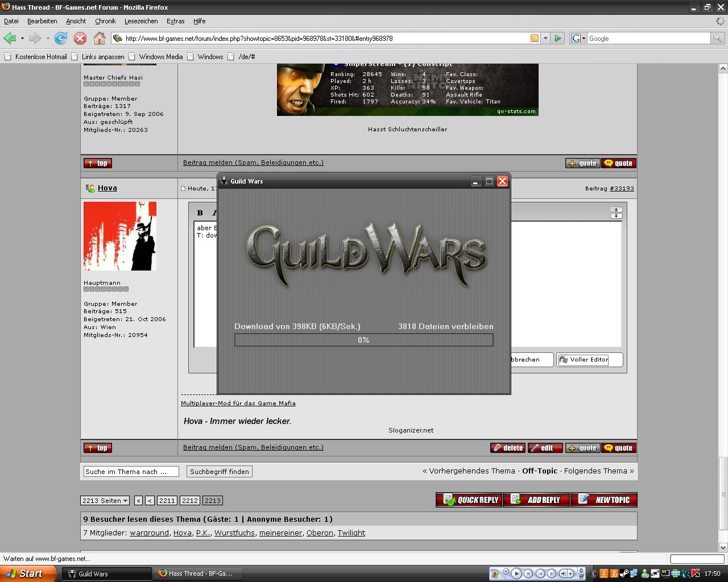Click the Start button on taskbar
728x582 pixels.
tap(28, 573)
